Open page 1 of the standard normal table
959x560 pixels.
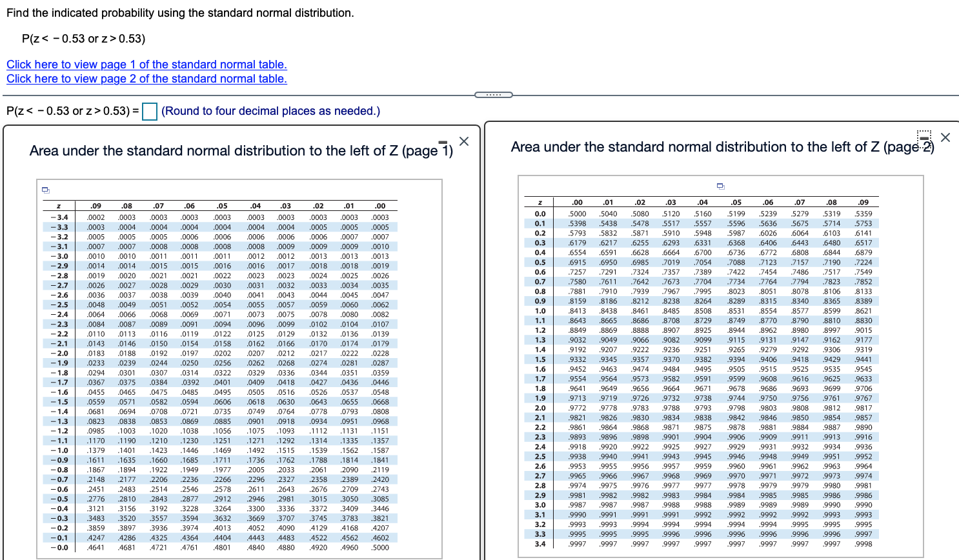[146, 65]
